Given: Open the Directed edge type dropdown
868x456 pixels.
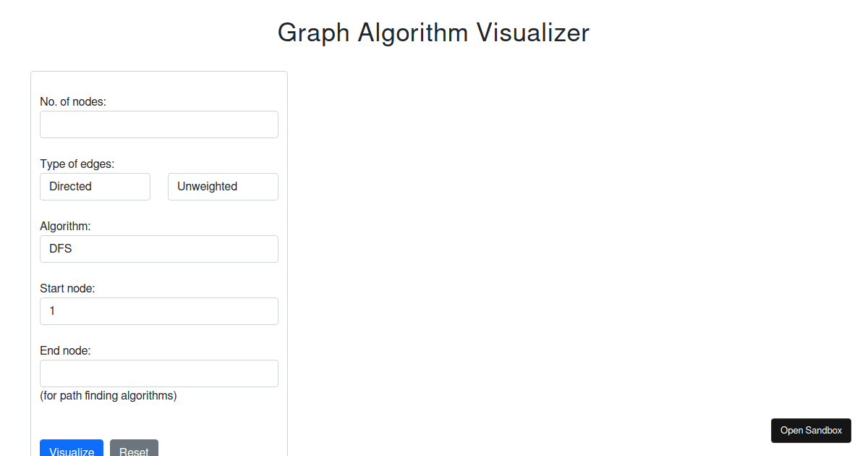Looking at the screenshot, I should pyautogui.click(x=95, y=187).
